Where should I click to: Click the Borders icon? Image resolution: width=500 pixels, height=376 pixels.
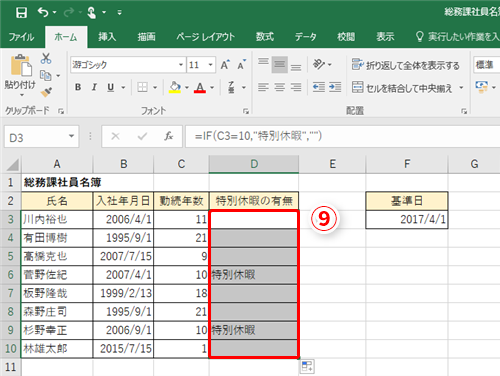click(143, 87)
